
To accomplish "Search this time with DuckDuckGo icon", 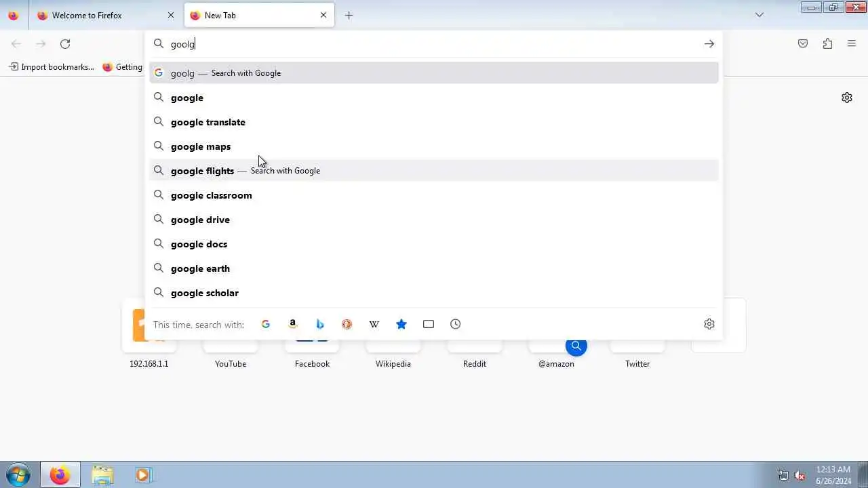I will tap(347, 324).
